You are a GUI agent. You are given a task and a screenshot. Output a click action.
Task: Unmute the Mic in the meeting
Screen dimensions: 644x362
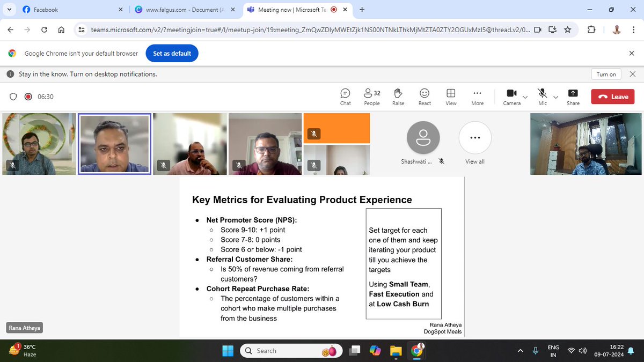pos(543,97)
